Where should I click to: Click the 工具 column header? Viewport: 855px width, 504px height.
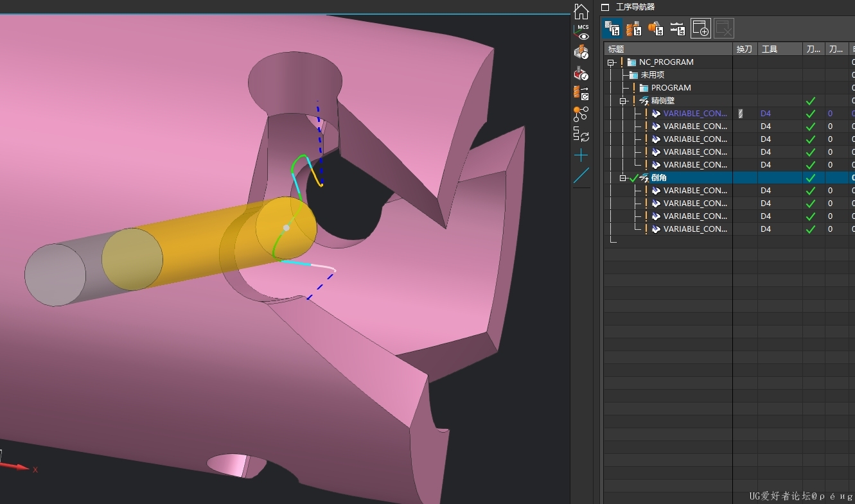click(x=780, y=49)
